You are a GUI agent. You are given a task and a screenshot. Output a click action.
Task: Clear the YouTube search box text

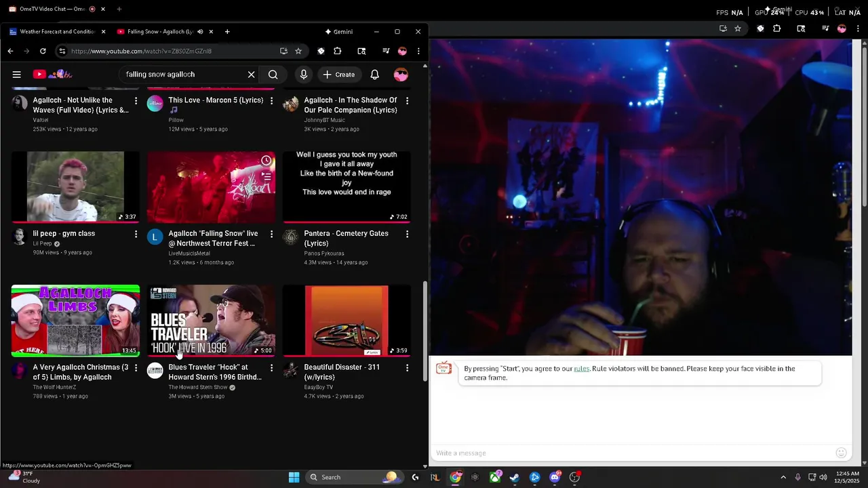[x=251, y=75]
